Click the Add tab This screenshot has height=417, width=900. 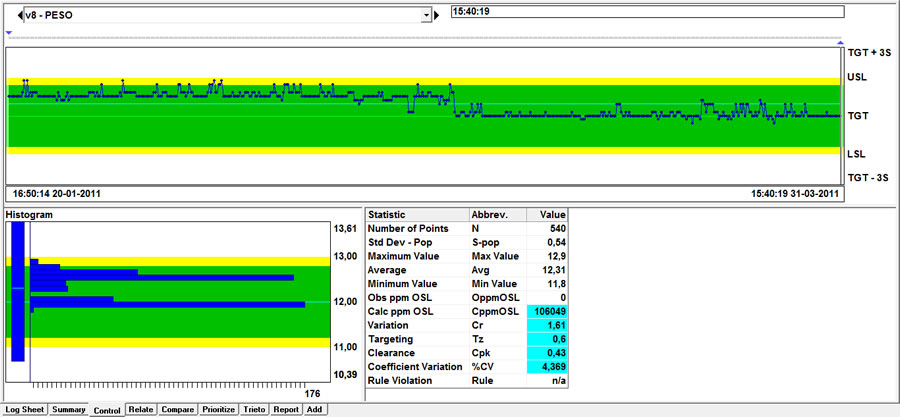pos(314,409)
